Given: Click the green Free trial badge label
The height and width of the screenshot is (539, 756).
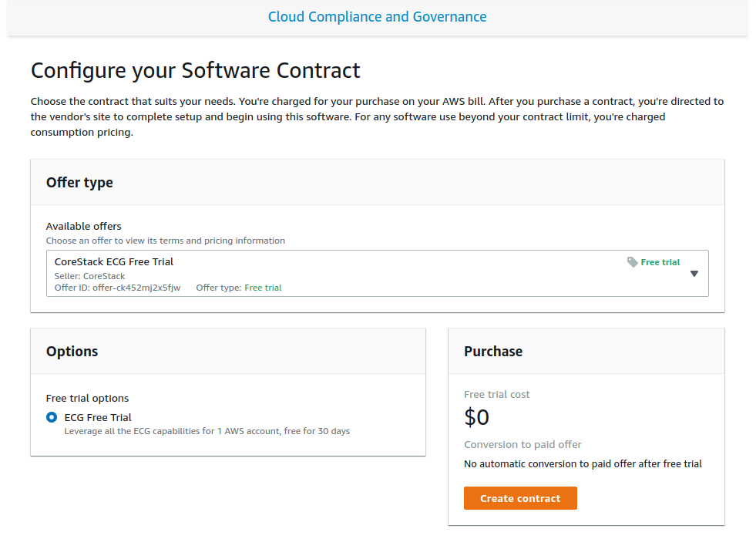Looking at the screenshot, I should tap(660, 262).
